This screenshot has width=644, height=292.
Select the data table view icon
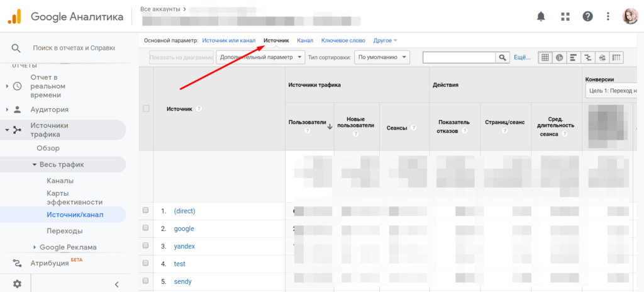coord(545,57)
